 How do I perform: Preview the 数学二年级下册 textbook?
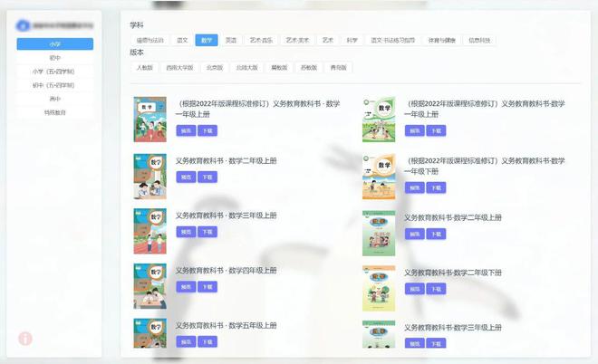pyautogui.click(x=415, y=289)
